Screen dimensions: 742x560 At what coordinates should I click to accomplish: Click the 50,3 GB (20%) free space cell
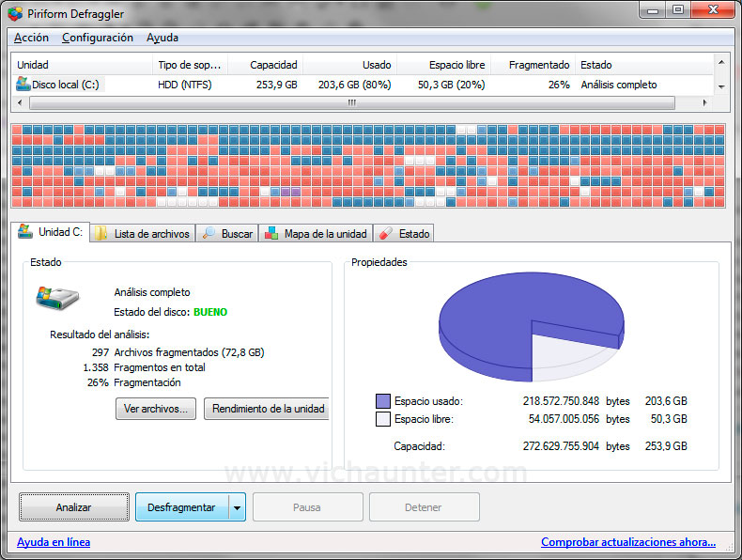pyautogui.click(x=452, y=85)
